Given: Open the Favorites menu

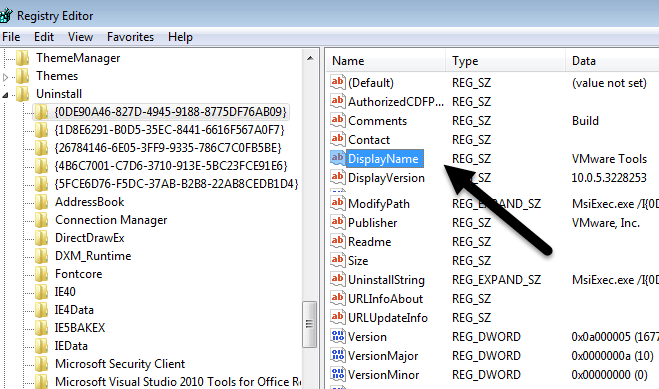Looking at the screenshot, I should pyautogui.click(x=130, y=37).
